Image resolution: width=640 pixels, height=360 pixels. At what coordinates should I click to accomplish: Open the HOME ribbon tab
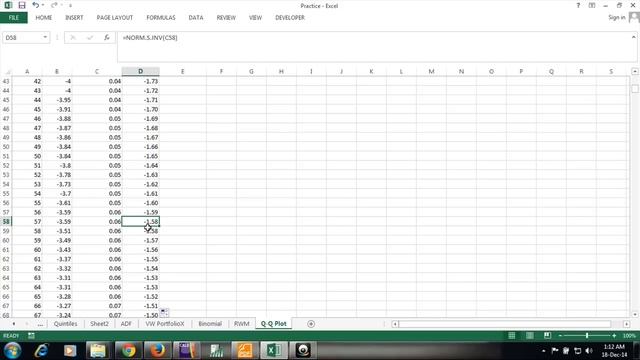44,18
